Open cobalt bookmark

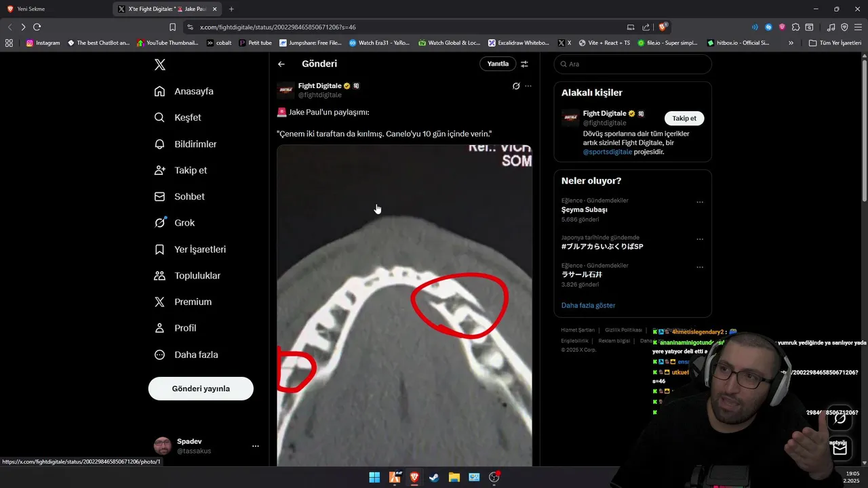pos(219,43)
